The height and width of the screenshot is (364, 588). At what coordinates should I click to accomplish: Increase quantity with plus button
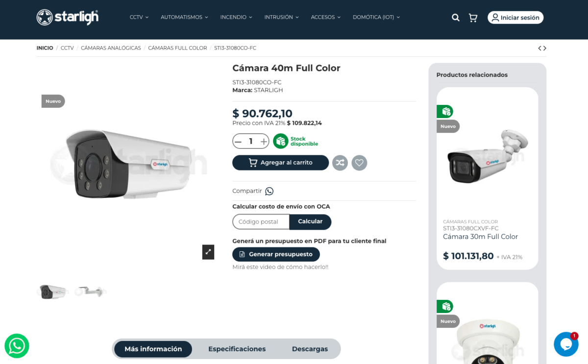[264, 142]
